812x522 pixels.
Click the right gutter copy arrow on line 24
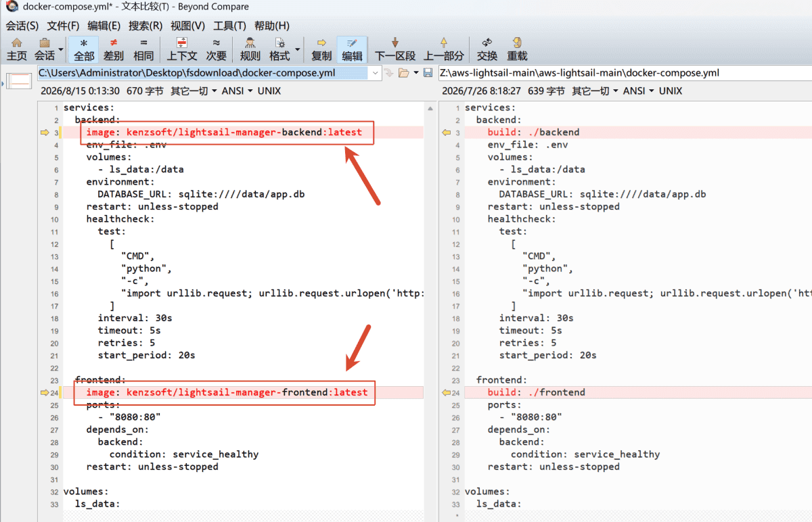[446, 392]
